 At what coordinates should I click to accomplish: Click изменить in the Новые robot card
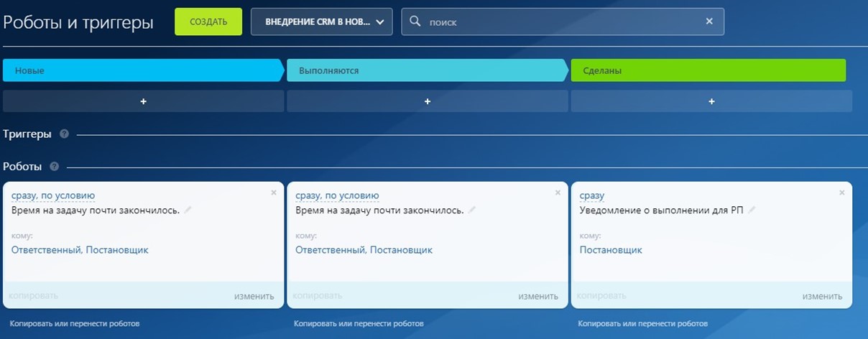pyautogui.click(x=254, y=296)
